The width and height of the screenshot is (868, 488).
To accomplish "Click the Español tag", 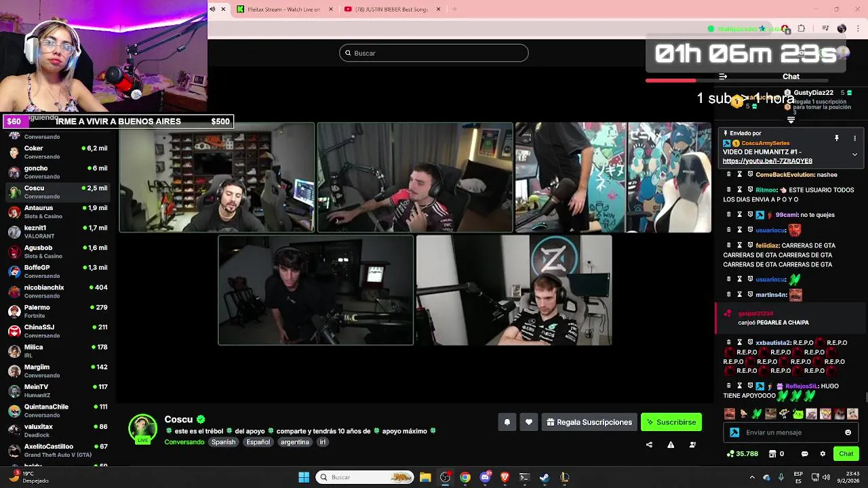I will point(258,442).
